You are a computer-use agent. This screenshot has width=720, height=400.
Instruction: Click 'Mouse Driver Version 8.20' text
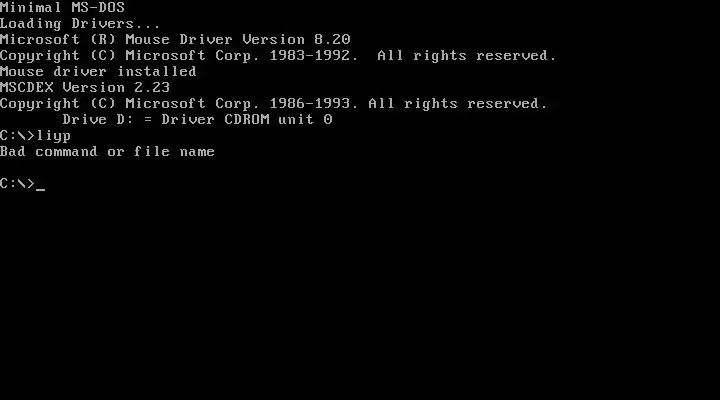[x=238, y=39]
